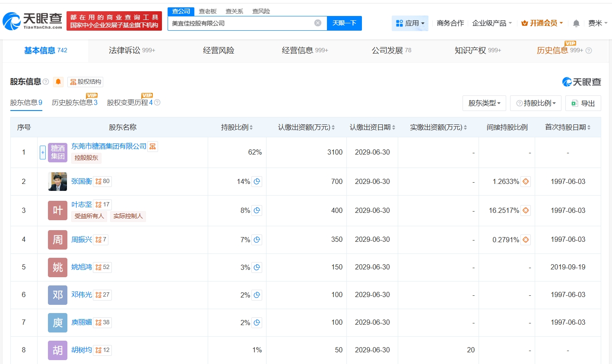Screen dimensions: 612x364
Task: Open the 公司发展 tab
Action: pyautogui.click(x=391, y=51)
